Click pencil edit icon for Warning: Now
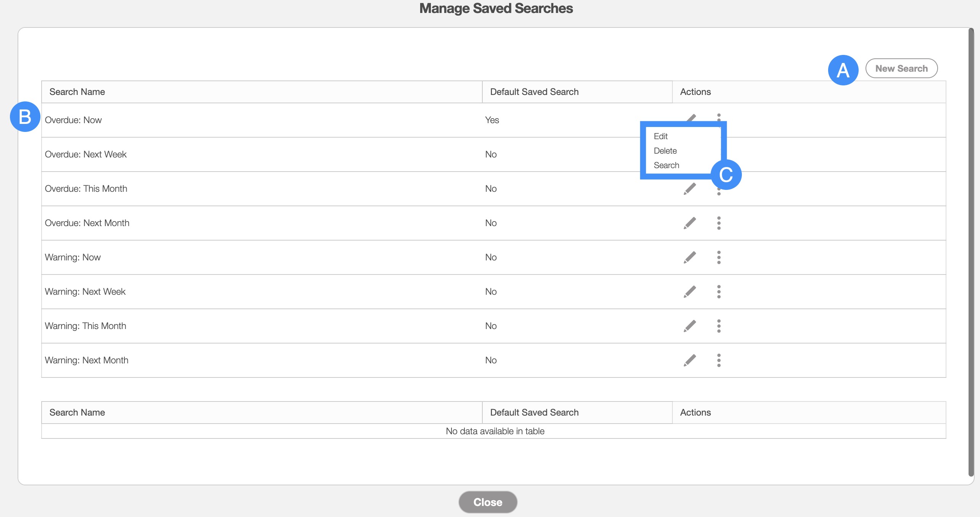Screen dimensions: 980x517 click(x=690, y=257)
